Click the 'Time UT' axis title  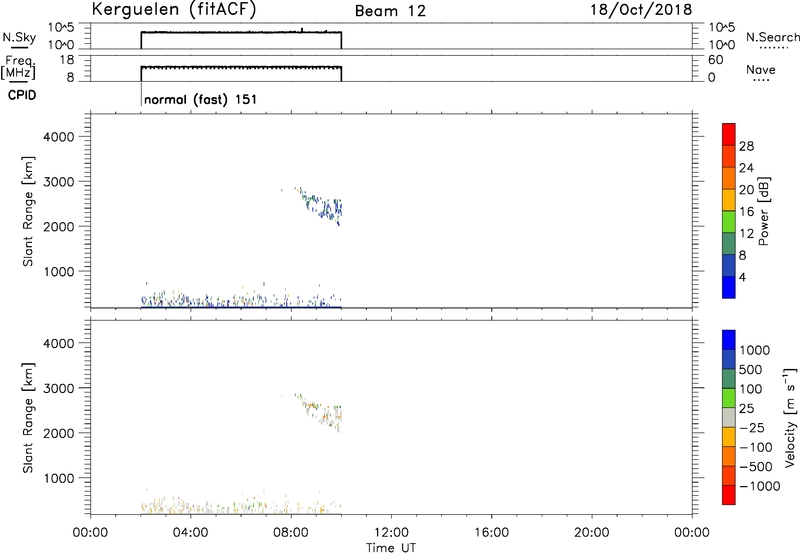391,548
